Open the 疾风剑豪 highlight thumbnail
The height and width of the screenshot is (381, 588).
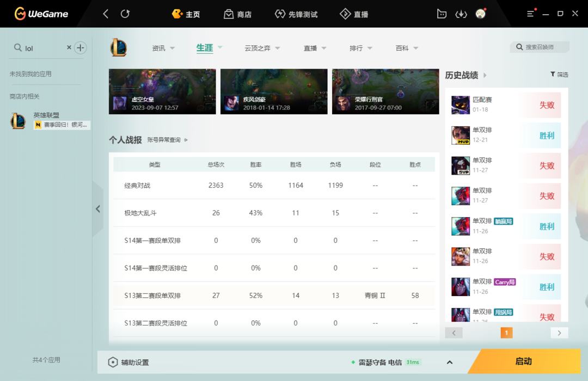(x=274, y=91)
